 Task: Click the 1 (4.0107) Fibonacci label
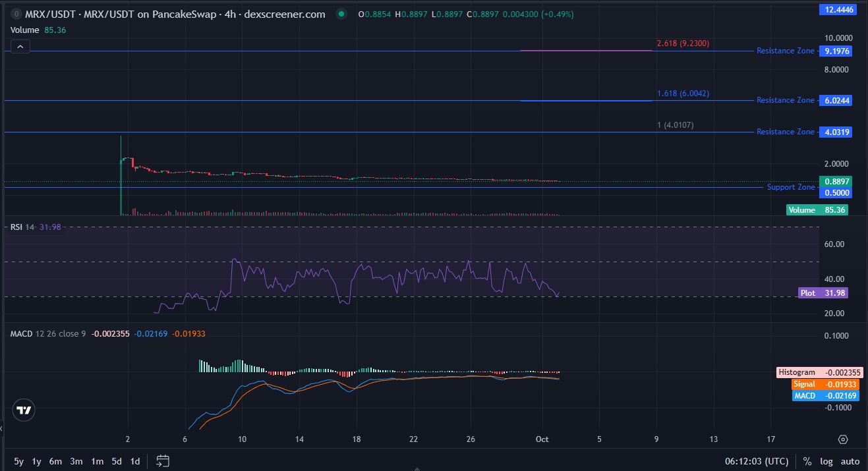[675, 125]
